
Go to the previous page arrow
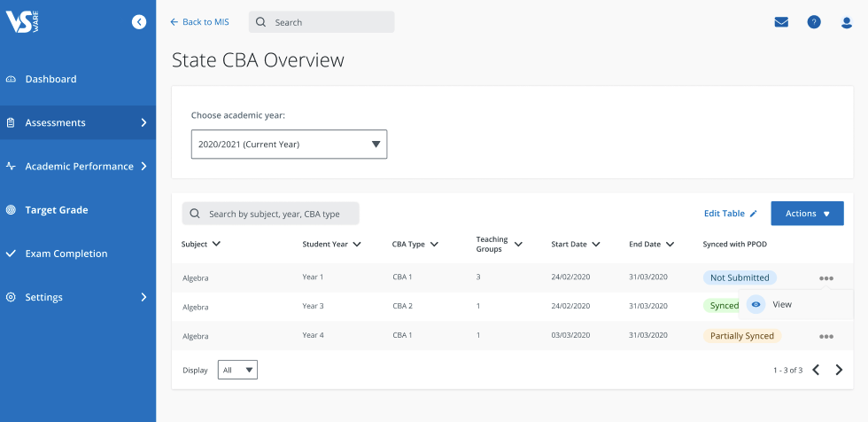coord(816,370)
